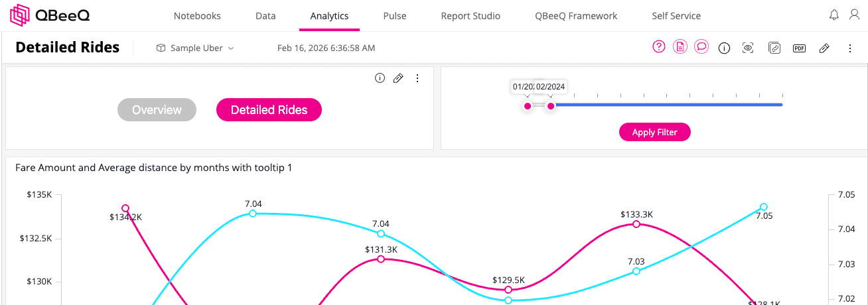Select the Detailed Rides toggle button
868x305 pixels.
tap(269, 110)
